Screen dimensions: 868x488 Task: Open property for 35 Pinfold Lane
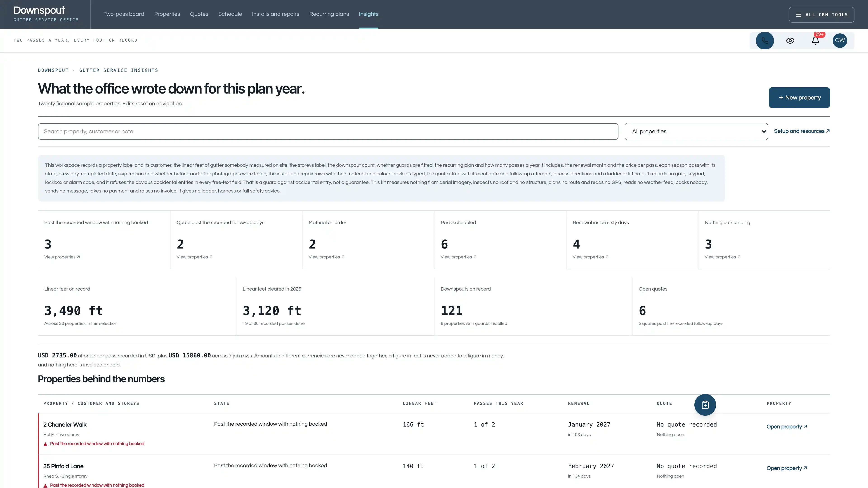coord(787,468)
